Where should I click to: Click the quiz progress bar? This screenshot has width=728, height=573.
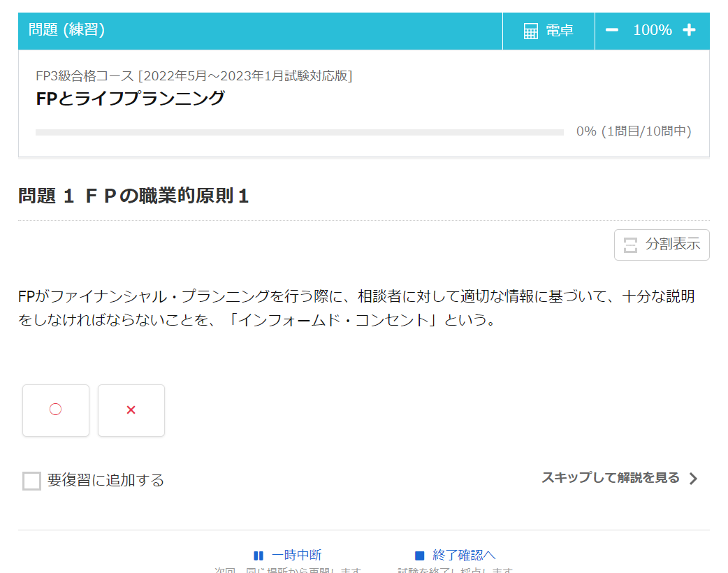click(x=299, y=131)
